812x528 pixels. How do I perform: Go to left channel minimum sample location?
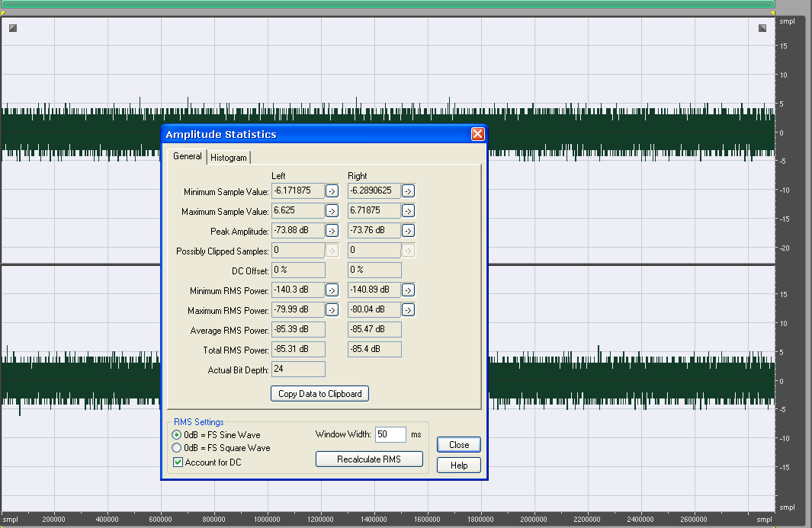click(x=332, y=191)
